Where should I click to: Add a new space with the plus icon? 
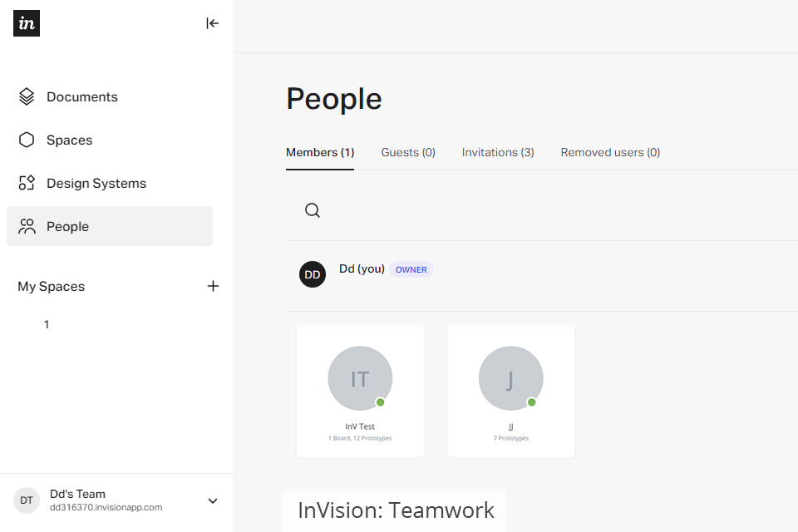pyautogui.click(x=213, y=286)
